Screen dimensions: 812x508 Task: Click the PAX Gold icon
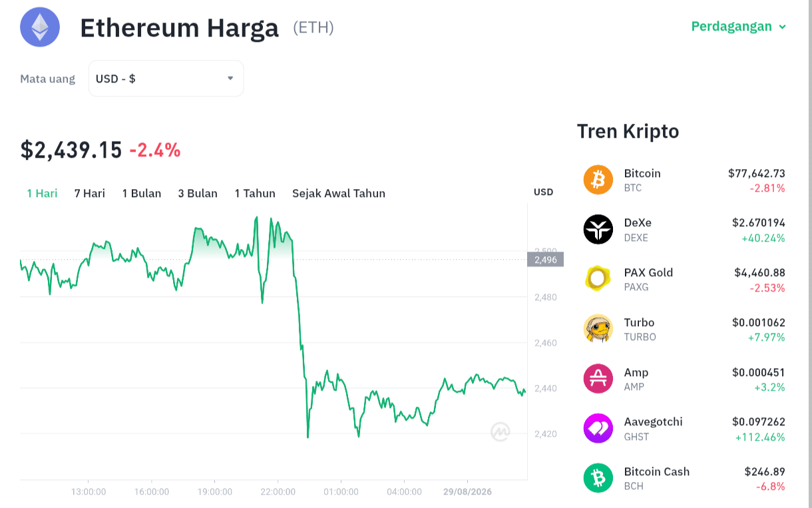[x=598, y=279]
